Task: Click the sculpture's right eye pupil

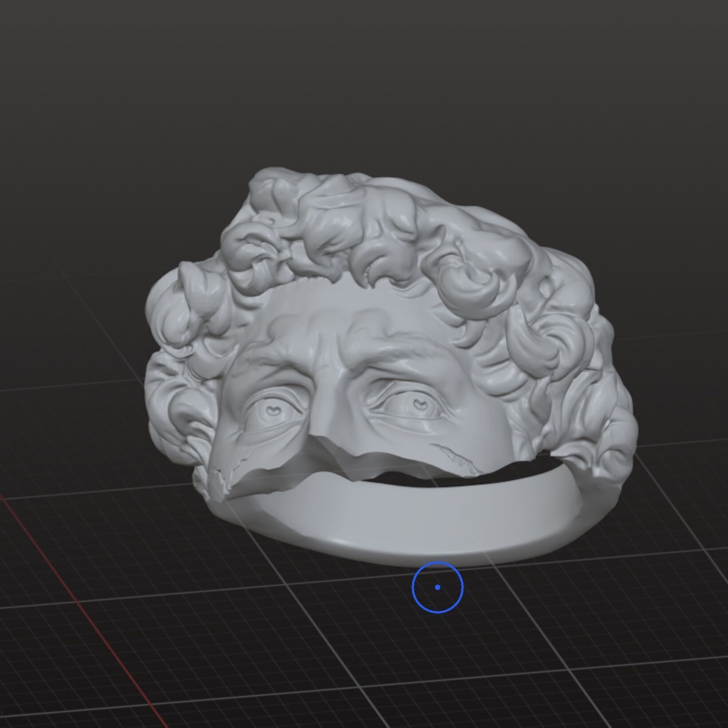Action: tap(273, 410)
